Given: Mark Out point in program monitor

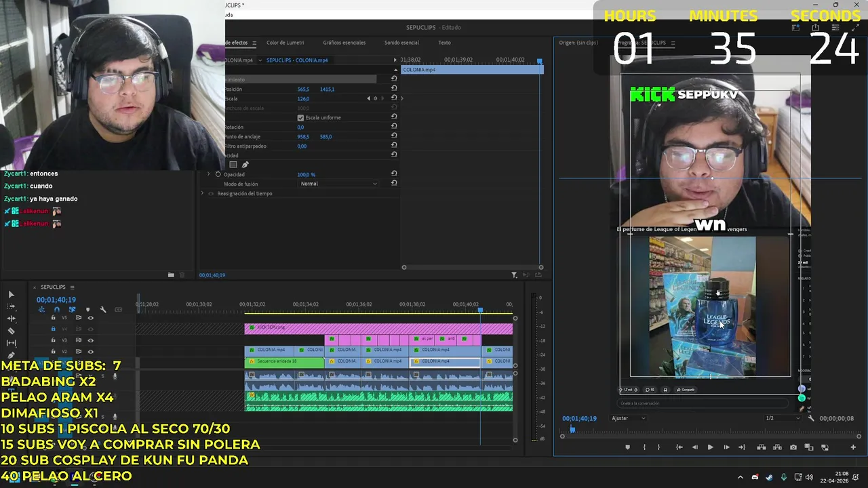Looking at the screenshot, I should (658, 447).
